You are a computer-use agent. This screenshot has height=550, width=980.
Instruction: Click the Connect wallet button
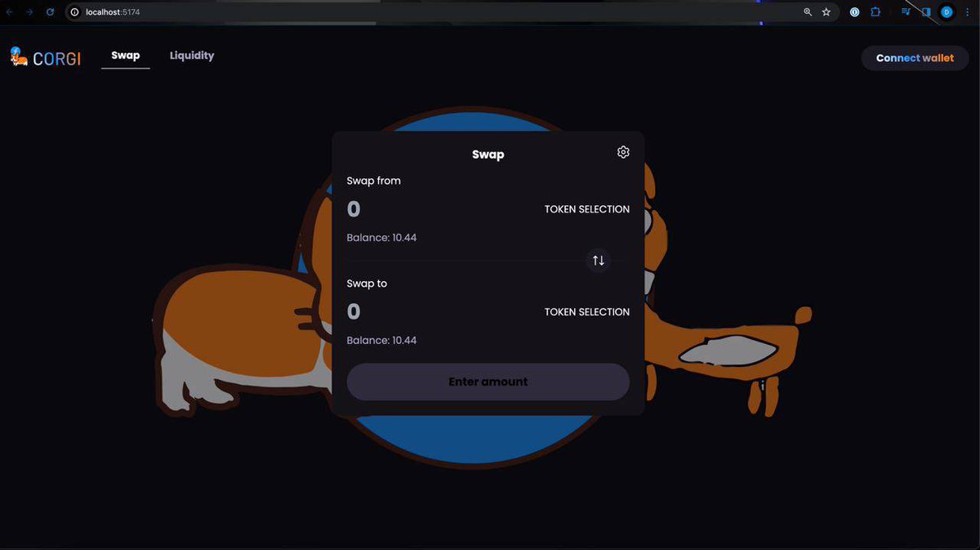pyautogui.click(x=915, y=57)
